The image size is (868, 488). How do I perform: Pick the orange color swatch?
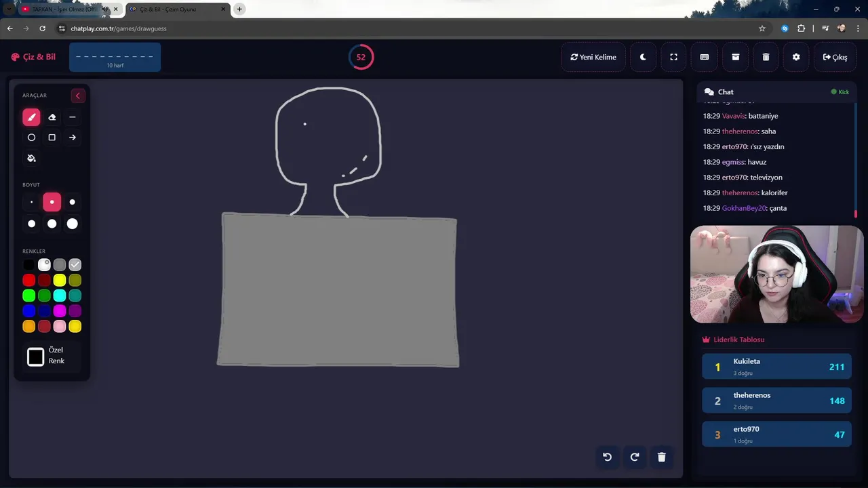click(28, 327)
